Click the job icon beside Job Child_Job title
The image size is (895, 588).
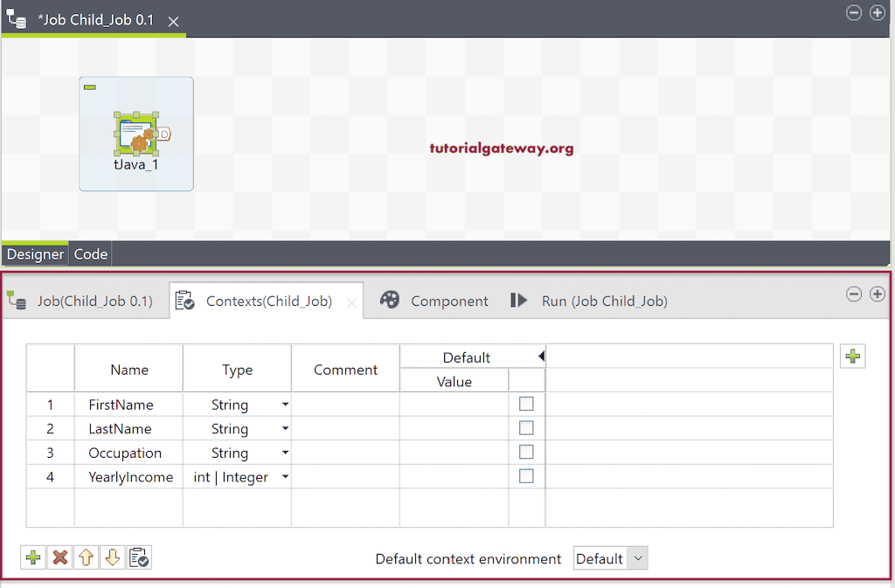tap(15, 19)
